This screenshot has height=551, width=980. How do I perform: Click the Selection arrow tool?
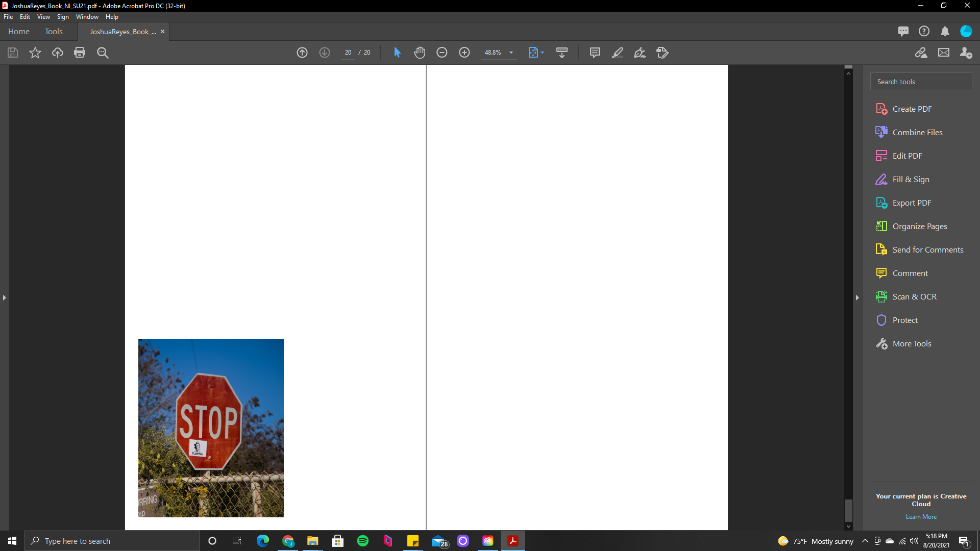tap(397, 53)
